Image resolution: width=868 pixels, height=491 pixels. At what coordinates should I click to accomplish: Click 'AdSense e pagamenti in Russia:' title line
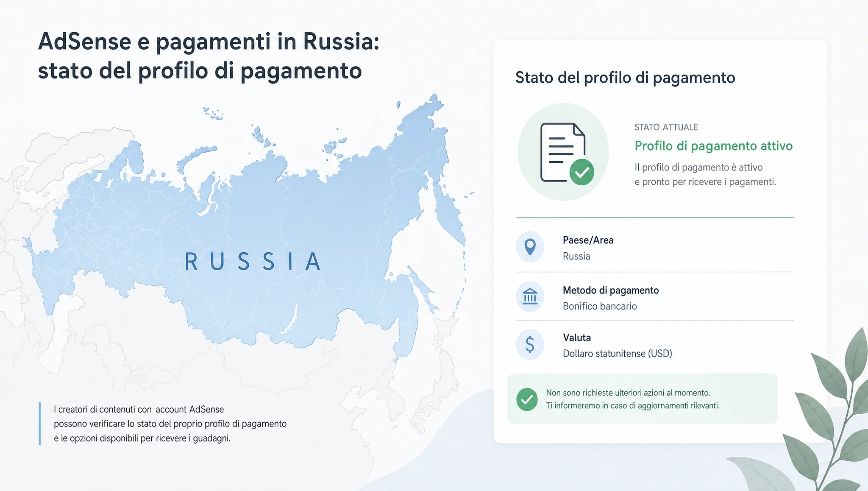[x=209, y=42]
